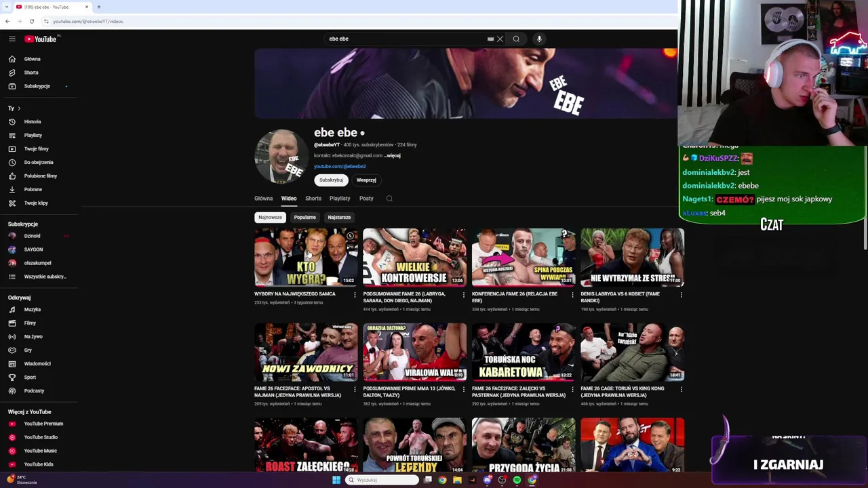Open SAYGON subscription channel
868x488 pixels.
click(33, 249)
